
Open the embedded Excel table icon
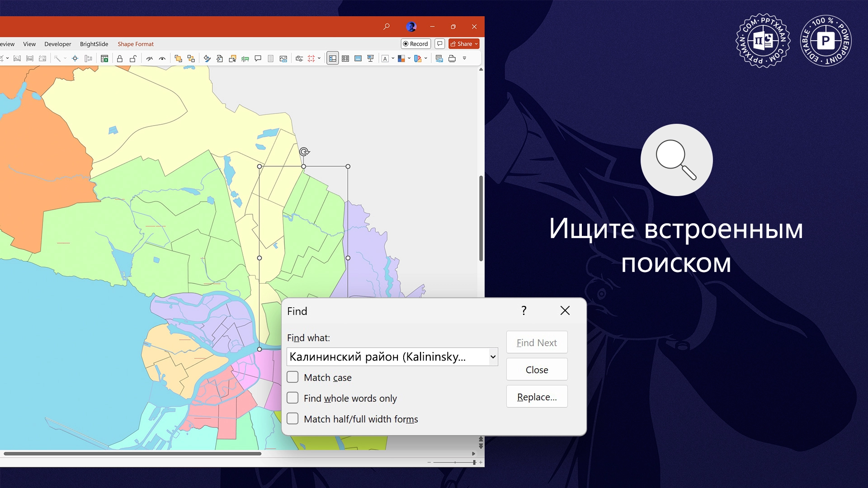click(x=104, y=58)
